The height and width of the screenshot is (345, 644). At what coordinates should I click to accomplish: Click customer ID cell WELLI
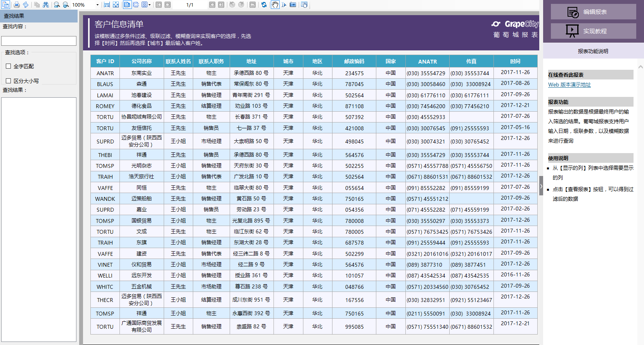click(x=105, y=275)
